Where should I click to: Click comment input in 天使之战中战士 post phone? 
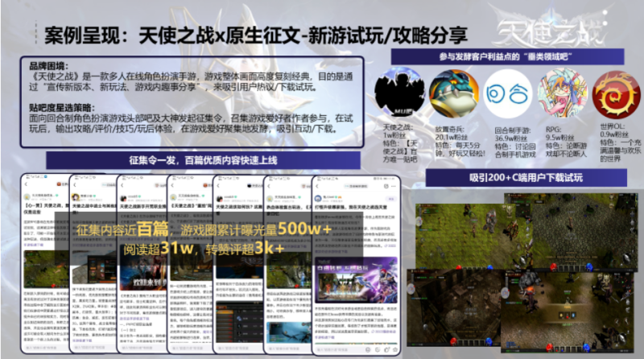tap(93, 348)
